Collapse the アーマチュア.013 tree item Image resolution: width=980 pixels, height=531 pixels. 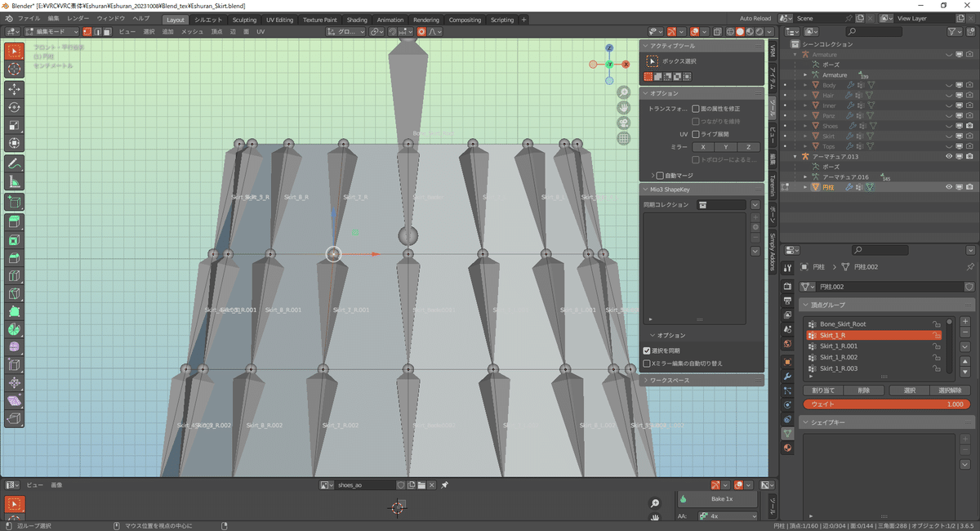click(x=796, y=156)
